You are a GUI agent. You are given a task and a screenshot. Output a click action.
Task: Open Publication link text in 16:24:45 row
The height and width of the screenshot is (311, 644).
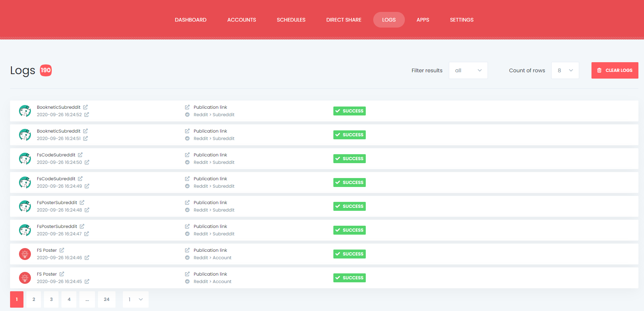coord(210,274)
